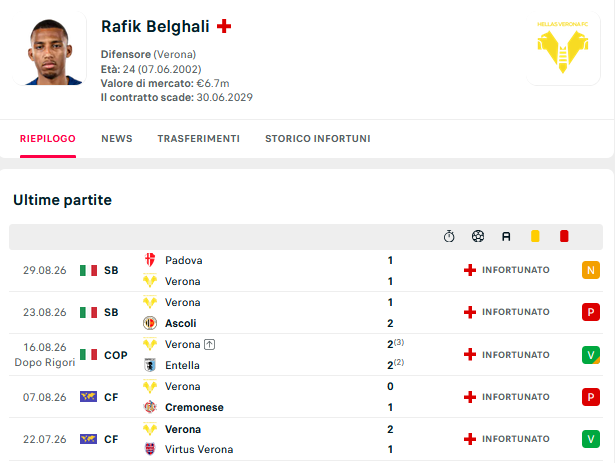Click Rafik Belghali's player photo
Viewport: 615px width, 463px height.
click(49, 48)
